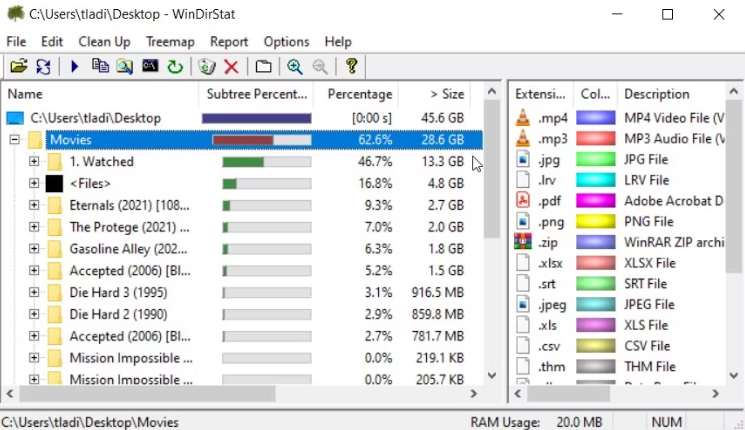The image size is (745, 430).
Task: Click the SRT File description text
Action: click(x=646, y=284)
